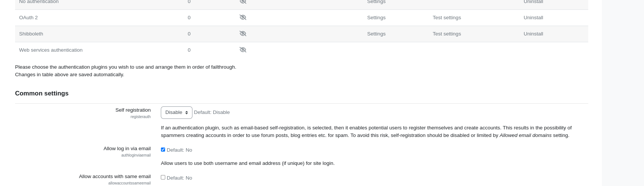Click OAuth 2 Test settings link

(447, 18)
